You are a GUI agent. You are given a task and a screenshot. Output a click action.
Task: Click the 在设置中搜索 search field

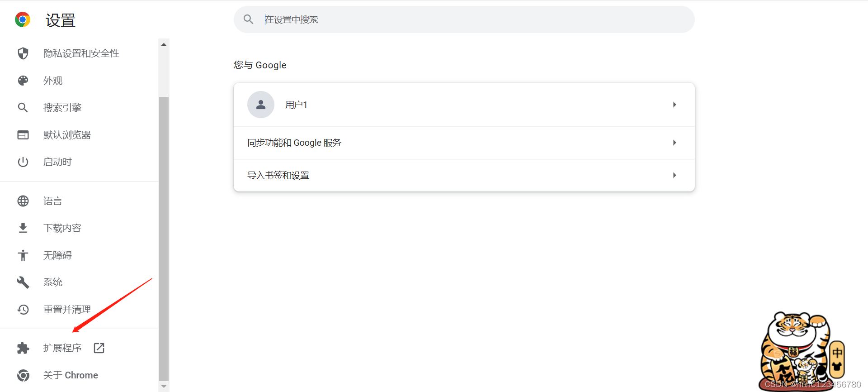[x=464, y=19]
